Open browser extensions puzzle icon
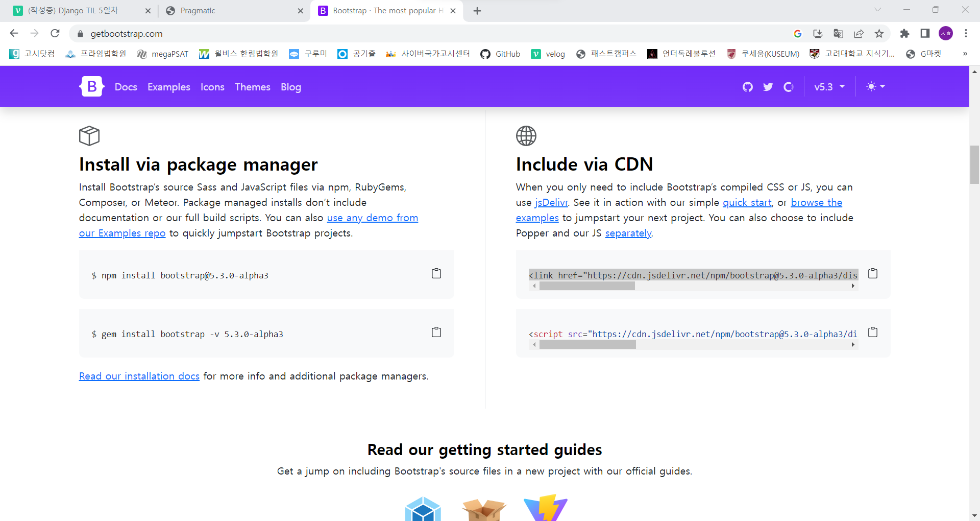Viewport: 980px width, 521px height. pyautogui.click(x=904, y=33)
